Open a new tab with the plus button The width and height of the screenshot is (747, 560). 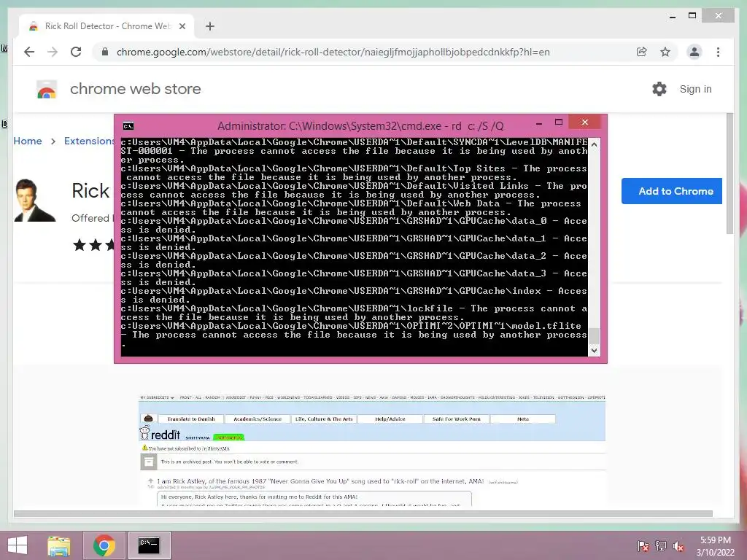coord(209,26)
